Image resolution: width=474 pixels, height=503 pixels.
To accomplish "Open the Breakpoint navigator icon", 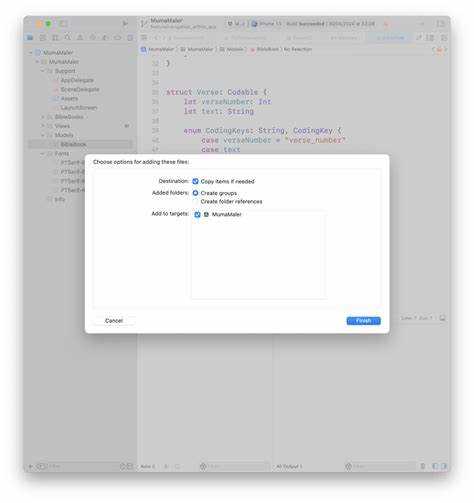I will tap(118, 38).
